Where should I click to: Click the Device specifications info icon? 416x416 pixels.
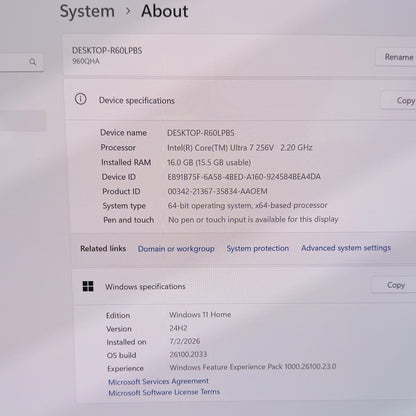tap(81, 99)
